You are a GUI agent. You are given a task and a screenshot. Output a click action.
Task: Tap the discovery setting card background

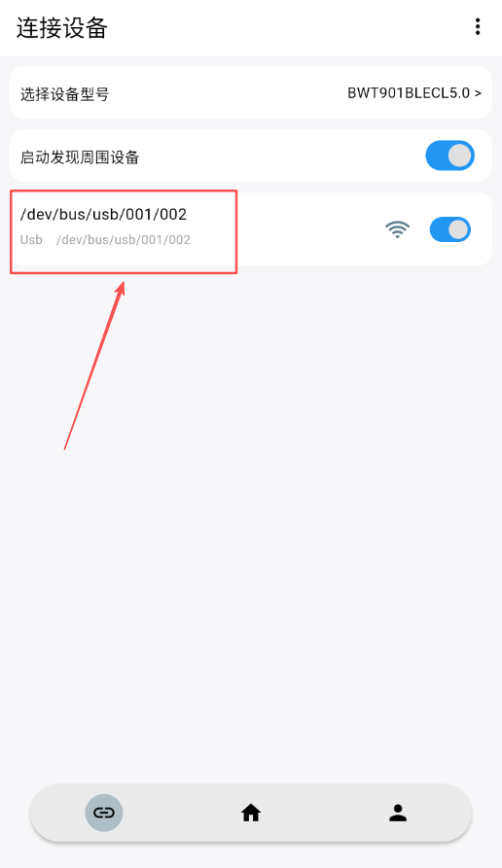point(277,156)
